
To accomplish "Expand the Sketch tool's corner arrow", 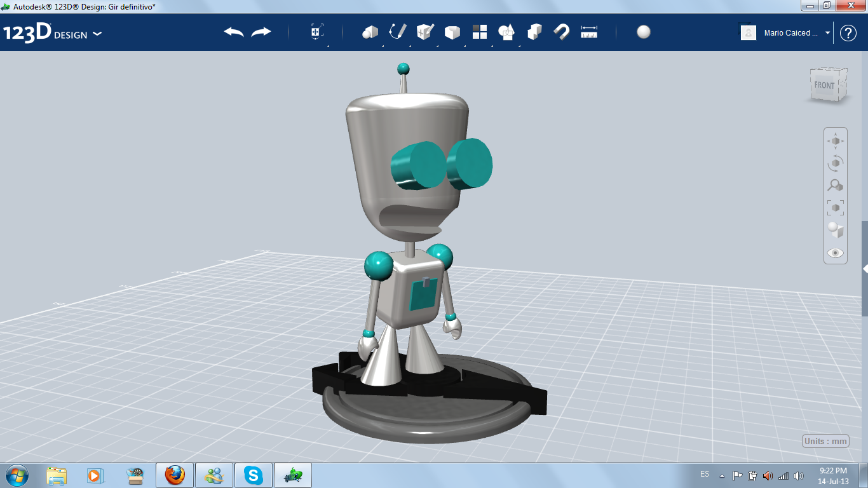I will (410, 46).
